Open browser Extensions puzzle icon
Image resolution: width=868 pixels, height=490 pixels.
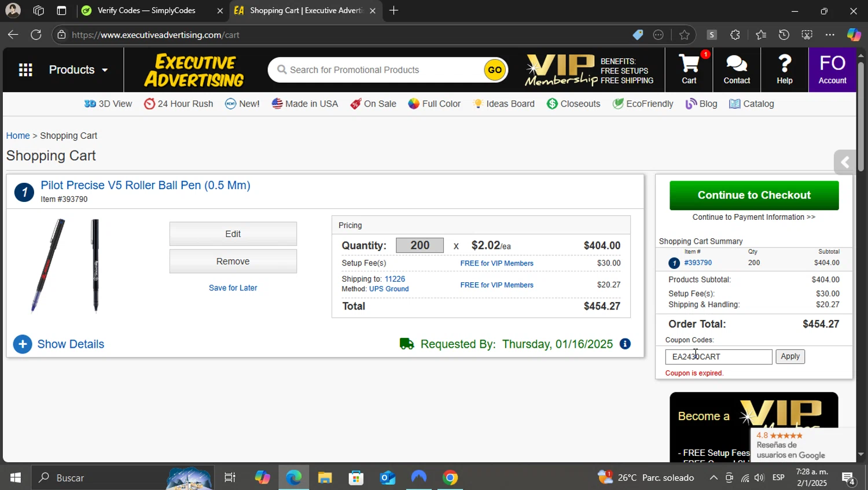point(735,35)
